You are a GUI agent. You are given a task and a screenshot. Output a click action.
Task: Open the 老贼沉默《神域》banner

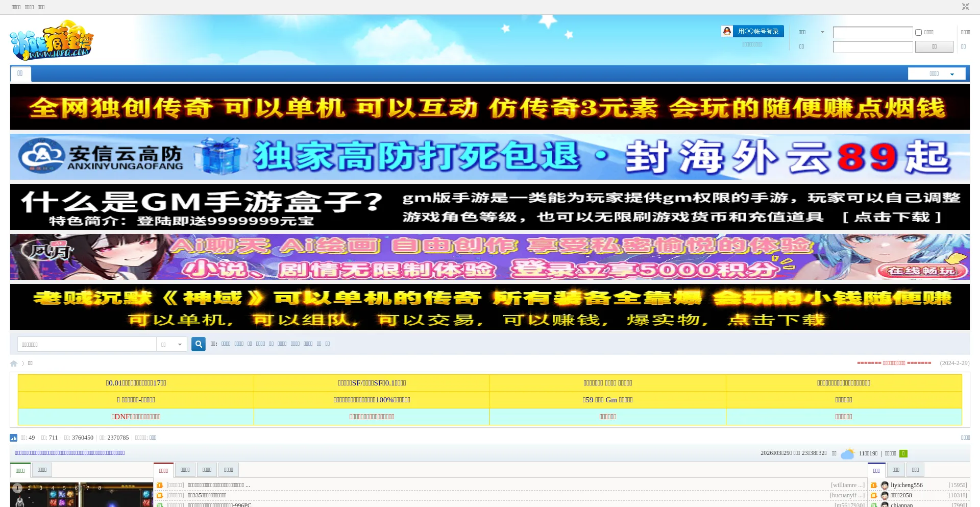490,307
